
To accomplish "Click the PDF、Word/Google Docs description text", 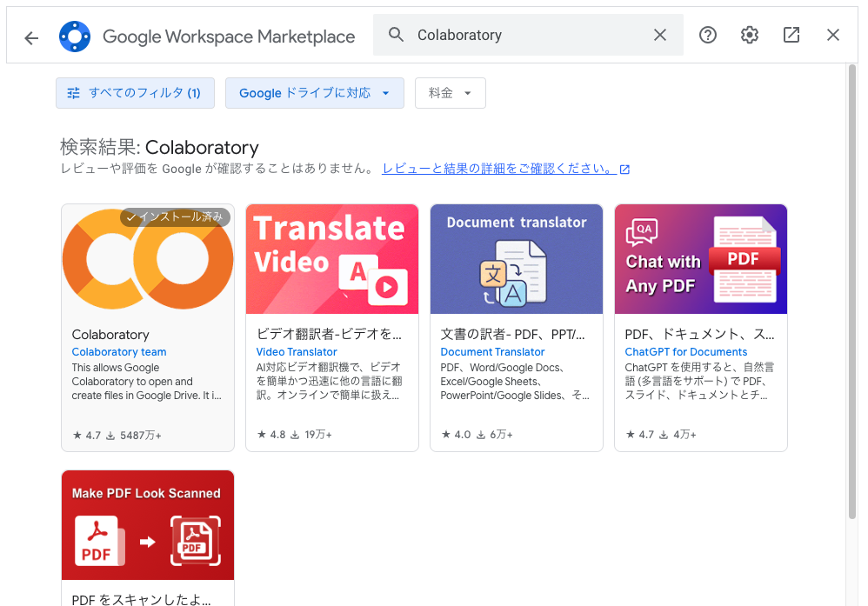I will (515, 382).
